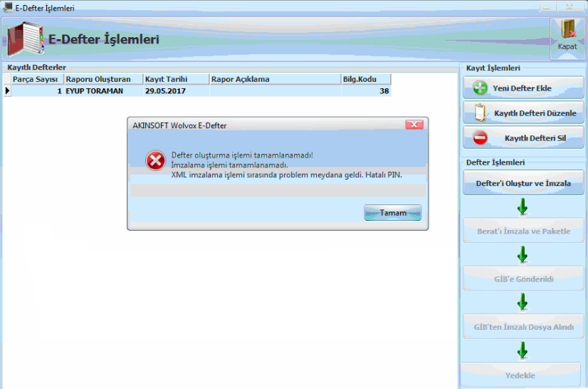Click the window title bar app icon
This screenshot has width=588, height=389.
click(x=7, y=7)
